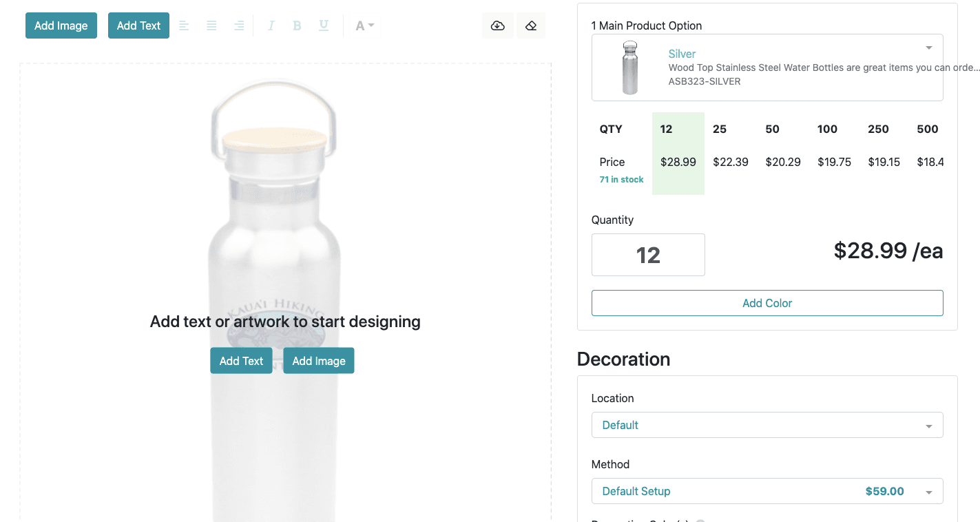The height and width of the screenshot is (522, 980).
Task: Click the silver bottle product thumbnail
Action: point(629,67)
